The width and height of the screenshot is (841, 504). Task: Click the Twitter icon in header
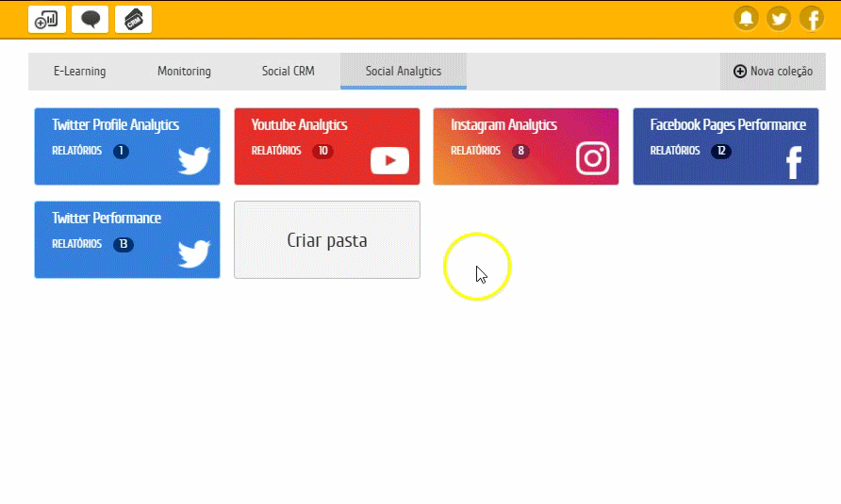pyautogui.click(x=779, y=19)
